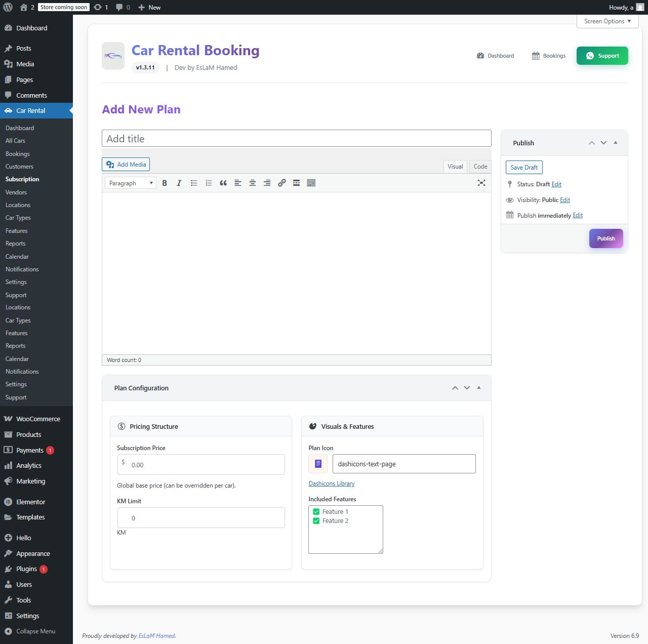Screen dimensions: 648x644
Task: Switch to the Code editor tab
Action: tap(480, 167)
